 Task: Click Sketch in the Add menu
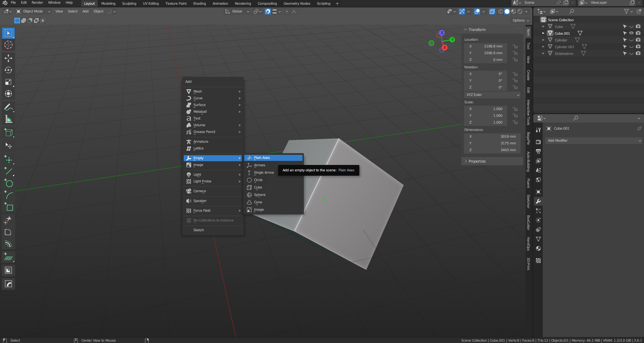tap(199, 230)
